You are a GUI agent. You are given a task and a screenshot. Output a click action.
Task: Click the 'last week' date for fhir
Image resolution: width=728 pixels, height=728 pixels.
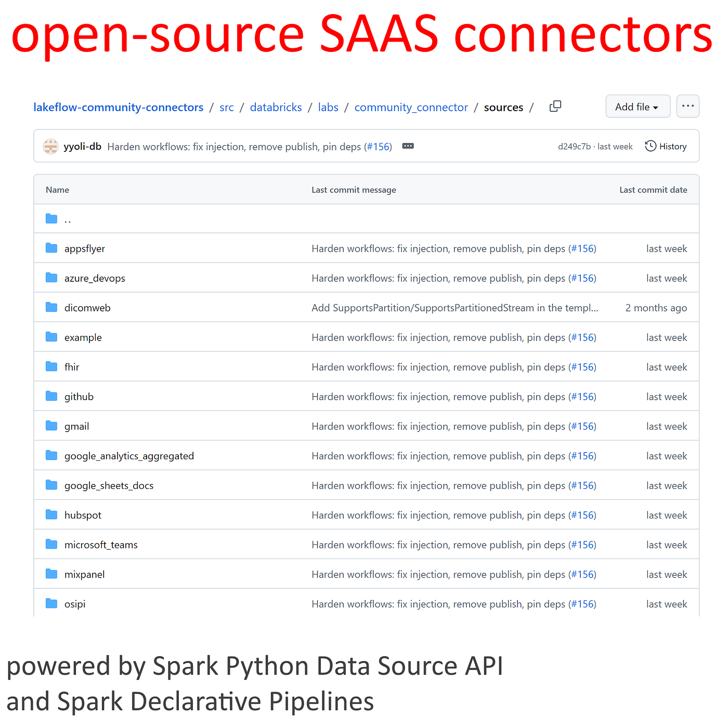pos(667,367)
